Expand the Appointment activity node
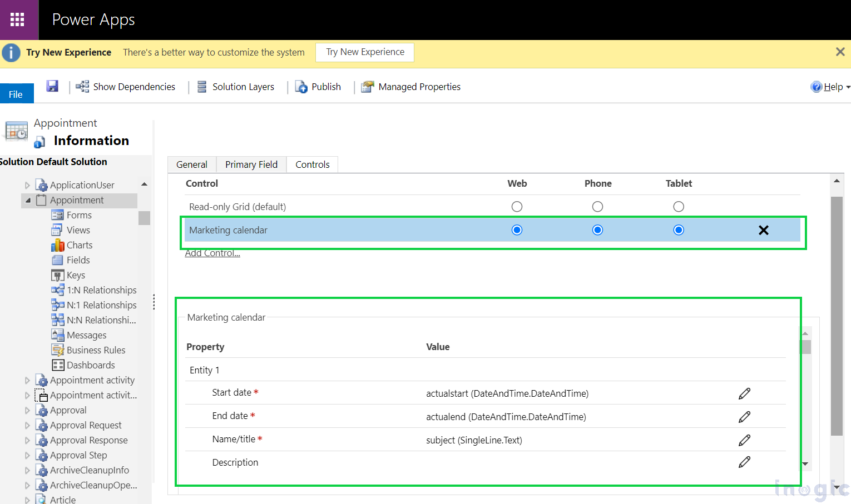 point(27,380)
